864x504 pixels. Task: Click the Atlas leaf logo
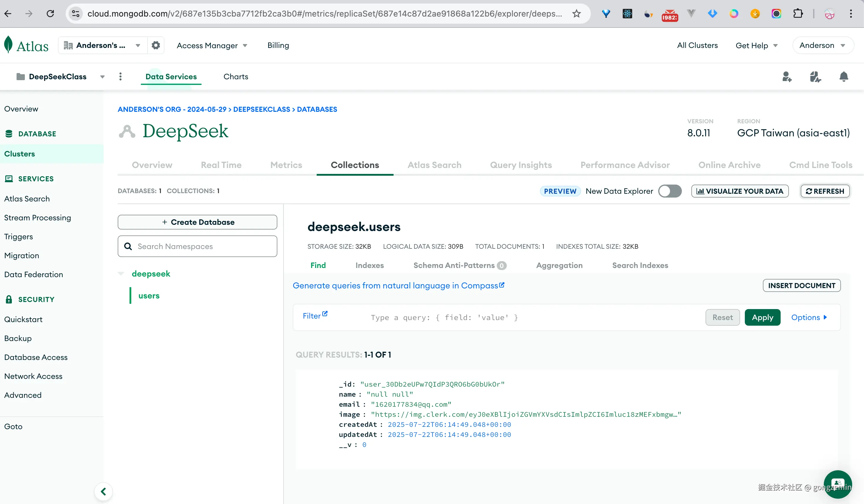pos(9,45)
